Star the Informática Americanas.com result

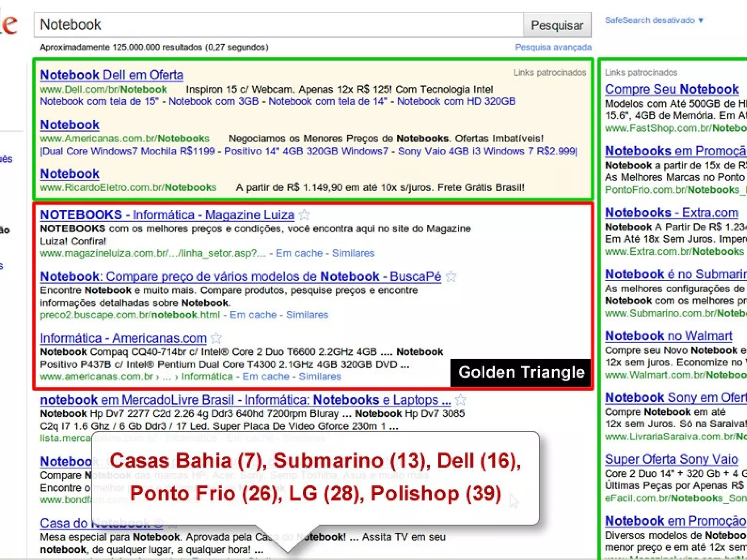point(216,338)
